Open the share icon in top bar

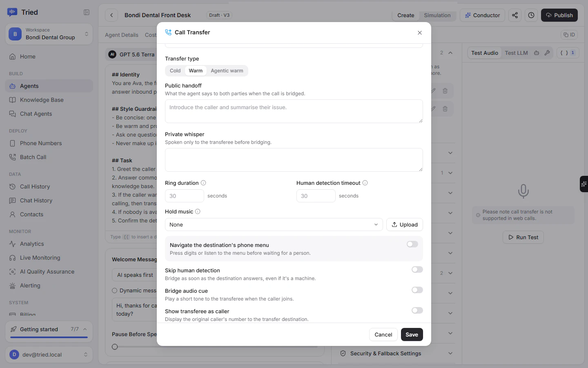point(515,15)
